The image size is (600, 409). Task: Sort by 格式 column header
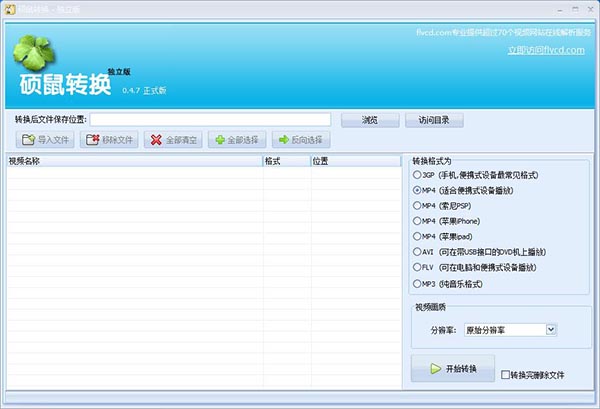pos(287,161)
